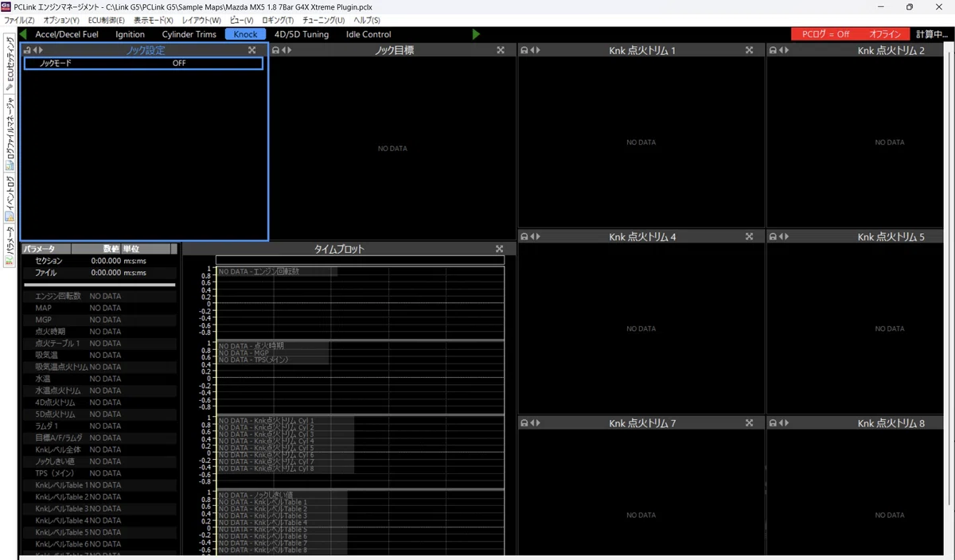Select the エンジン回転数 parameter row
The width and height of the screenshot is (955, 560).
tap(98, 296)
